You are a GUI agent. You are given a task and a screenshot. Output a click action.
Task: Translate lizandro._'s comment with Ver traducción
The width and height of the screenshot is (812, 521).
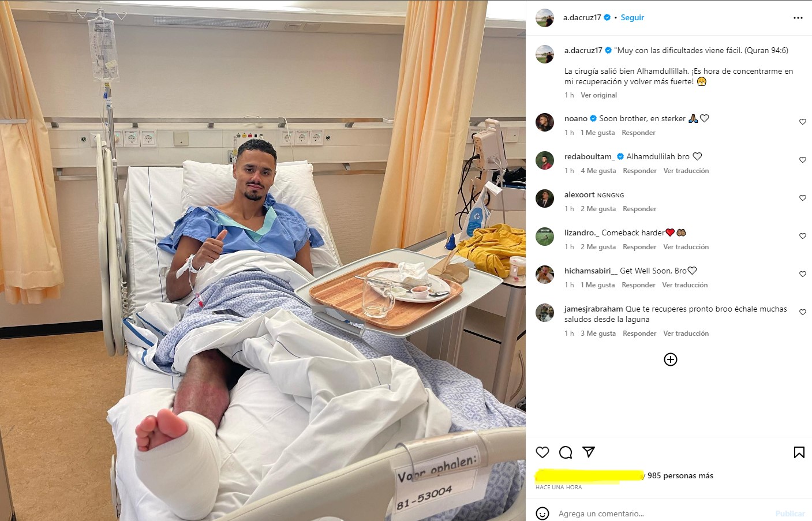click(686, 247)
